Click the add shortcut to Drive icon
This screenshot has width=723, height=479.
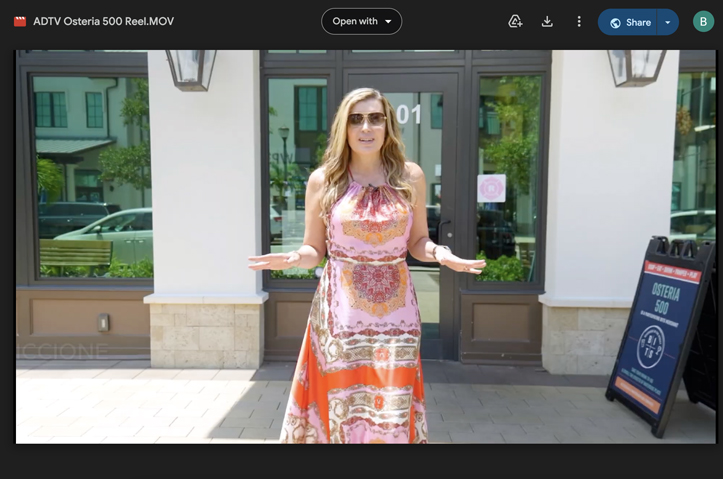[515, 22]
